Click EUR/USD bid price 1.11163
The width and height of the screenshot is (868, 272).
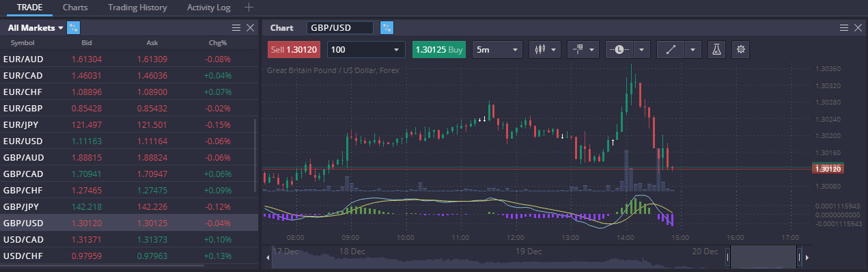point(87,141)
